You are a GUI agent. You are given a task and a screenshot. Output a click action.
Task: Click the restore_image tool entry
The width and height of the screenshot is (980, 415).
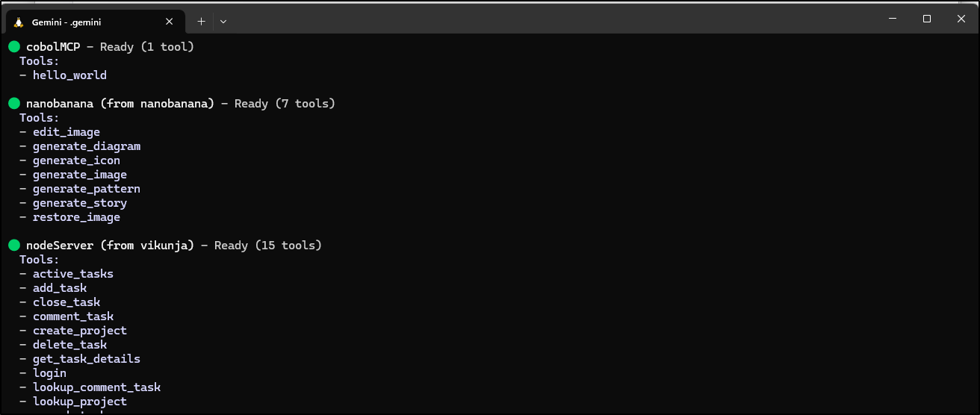pyautogui.click(x=76, y=217)
